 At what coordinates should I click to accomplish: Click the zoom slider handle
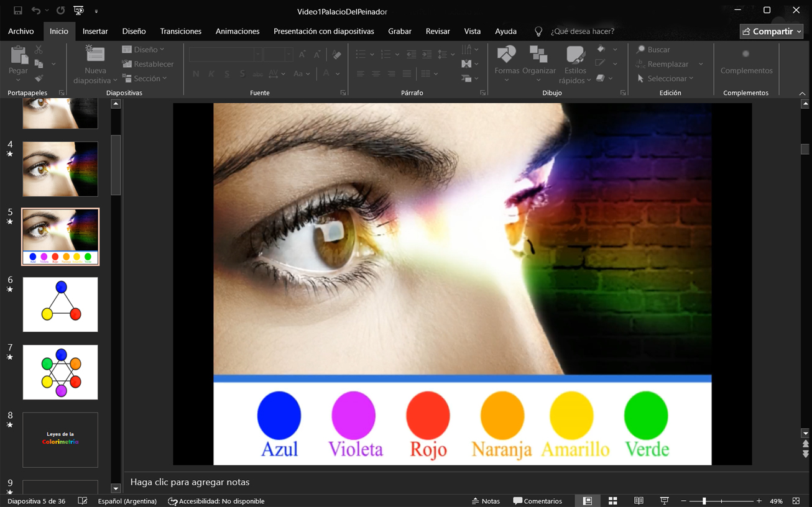tap(704, 501)
